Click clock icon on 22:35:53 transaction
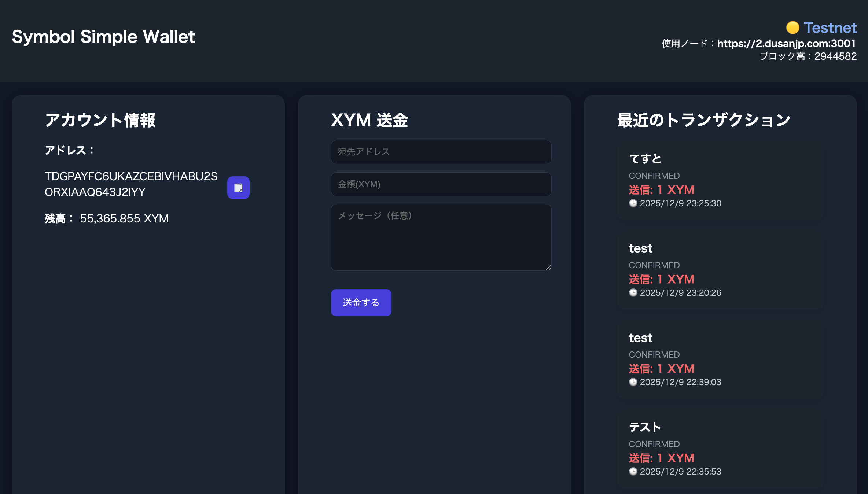 [x=633, y=471]
